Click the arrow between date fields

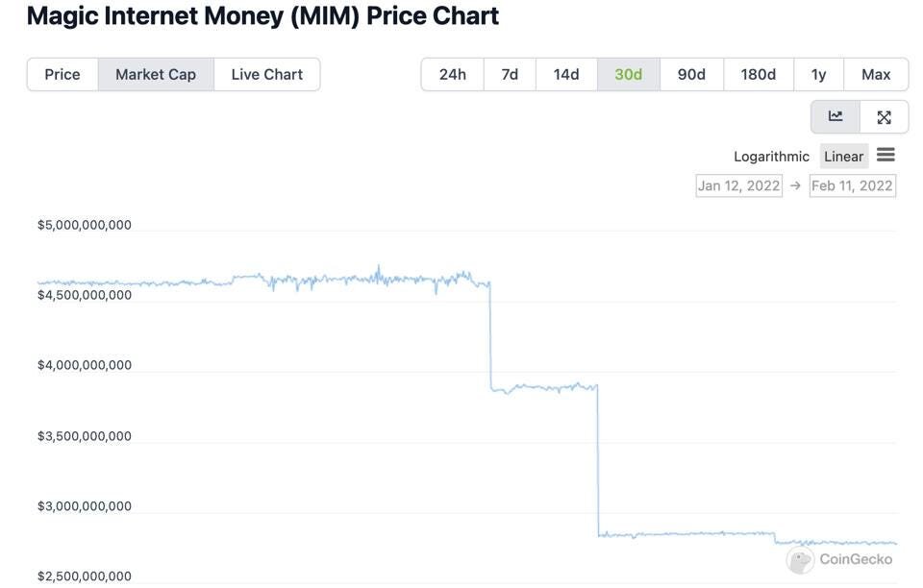795,185
